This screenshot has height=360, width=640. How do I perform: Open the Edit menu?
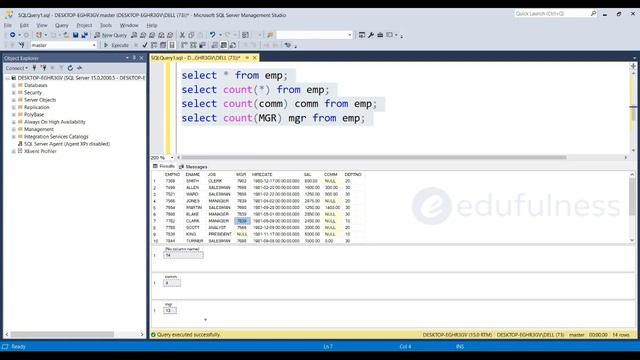coord(24,25)
